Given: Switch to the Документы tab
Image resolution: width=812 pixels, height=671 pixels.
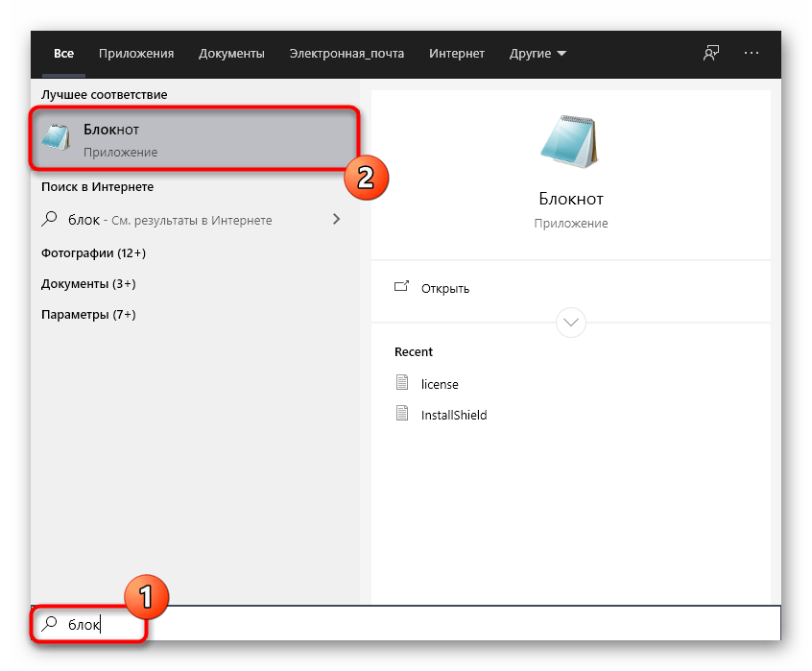Looking at the screenshot, I should [x=231, y=54].
